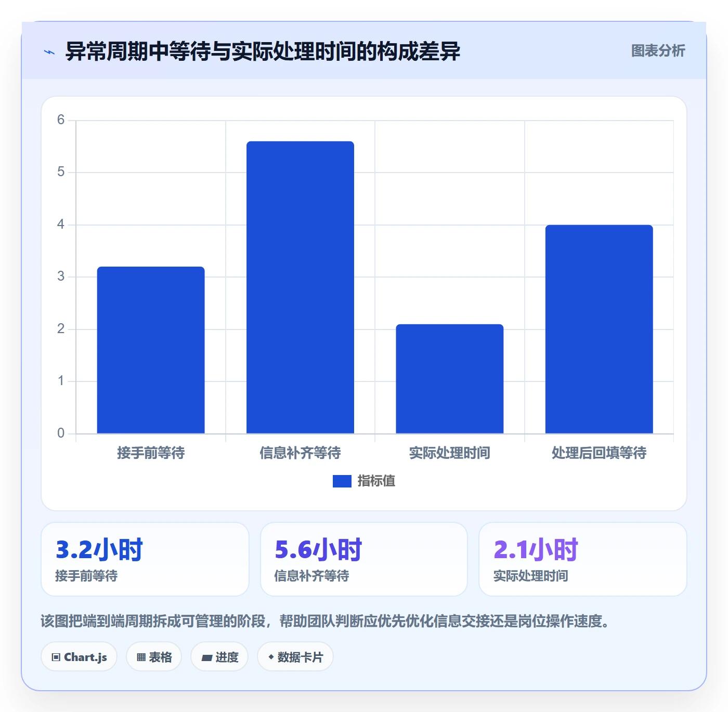Open the 3.2小时 data card
The height and width of the screenshot is (712, 728).
click(145, 559)
